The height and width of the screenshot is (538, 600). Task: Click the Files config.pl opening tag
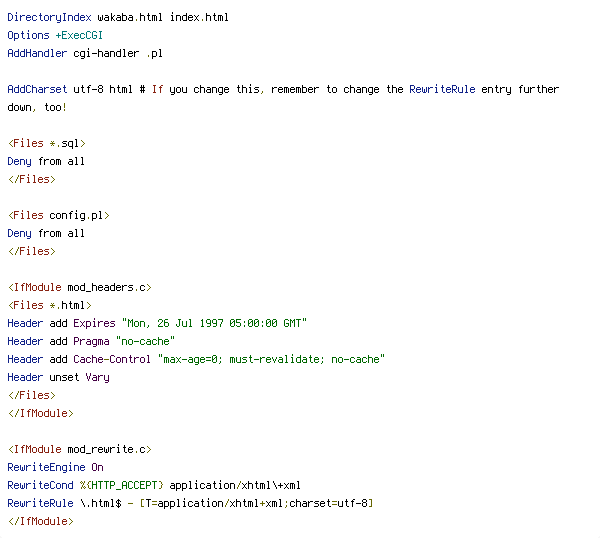58,215
